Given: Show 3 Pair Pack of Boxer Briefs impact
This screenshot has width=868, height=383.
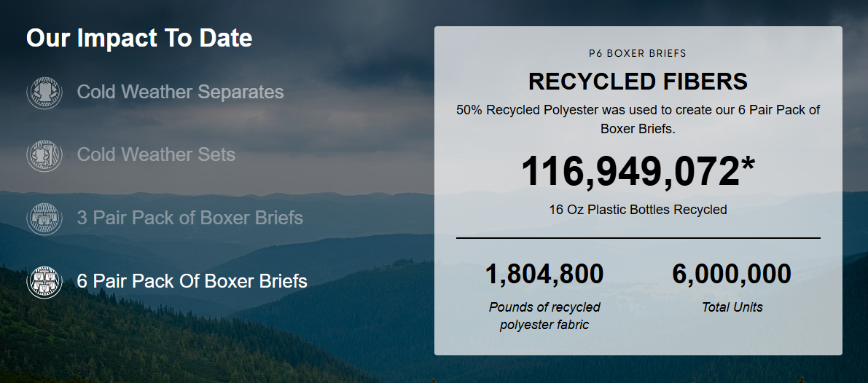Looking at the screenshot, I should click(x=190, y=218).
